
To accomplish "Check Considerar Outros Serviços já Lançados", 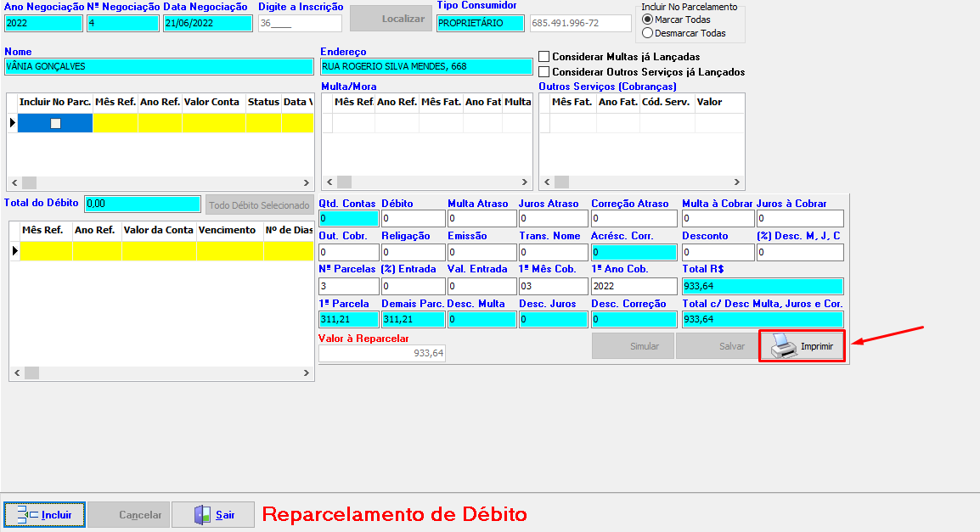I will pyautogui.click(x=544, y=72).
